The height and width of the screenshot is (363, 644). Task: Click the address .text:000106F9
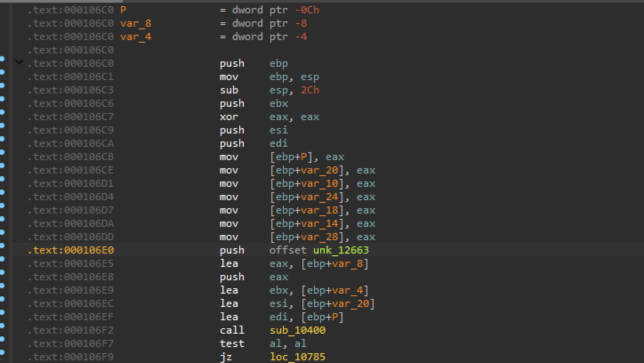tap(71, 357)
